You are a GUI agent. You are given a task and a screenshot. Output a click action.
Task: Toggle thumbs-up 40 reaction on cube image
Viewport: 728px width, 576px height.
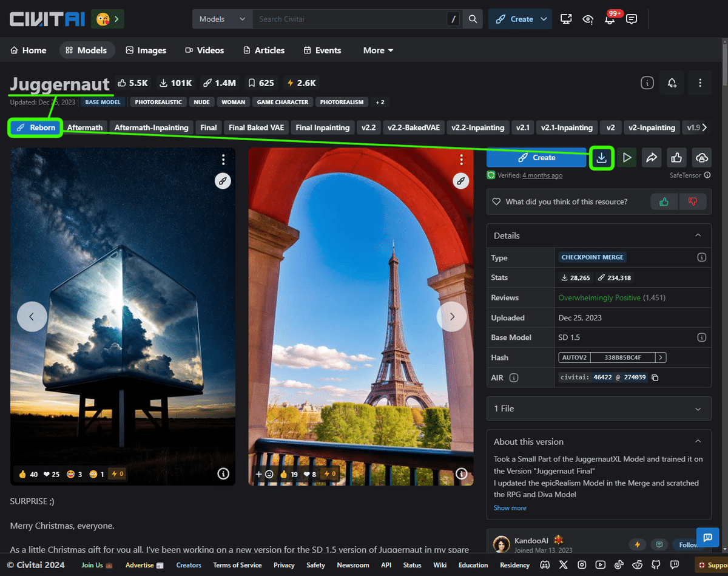[x=28, y=474]
